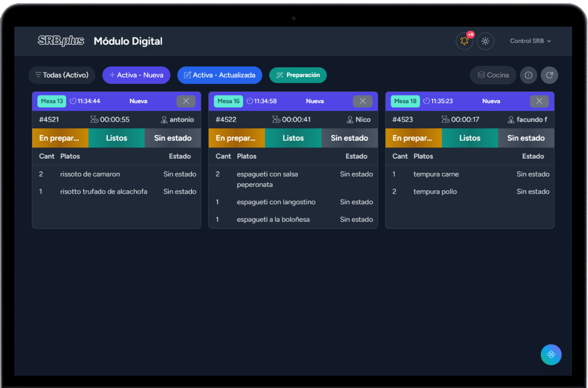Click the Nueva label on Mesa 16 card
Screen dimensions: 588x388
315,101
